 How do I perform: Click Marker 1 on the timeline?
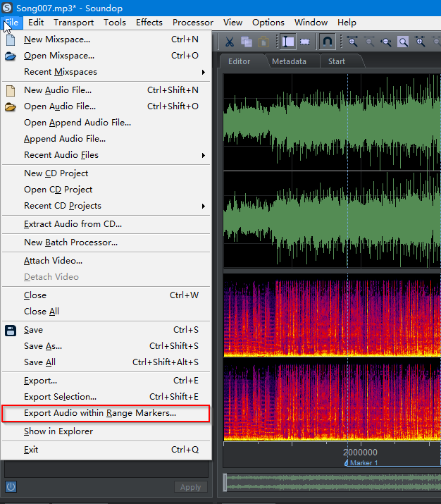point(361,463)
